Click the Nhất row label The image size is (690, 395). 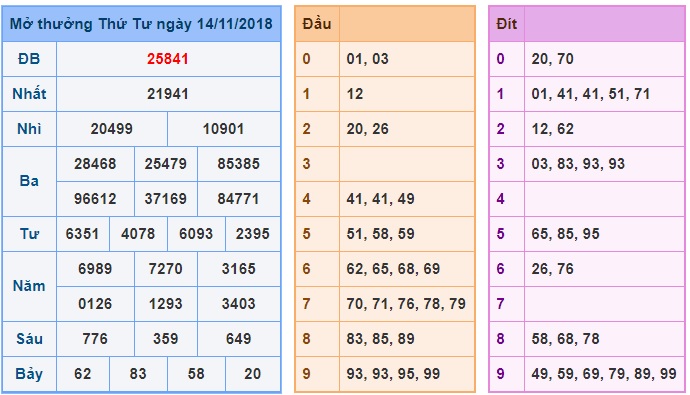point(29,94)
